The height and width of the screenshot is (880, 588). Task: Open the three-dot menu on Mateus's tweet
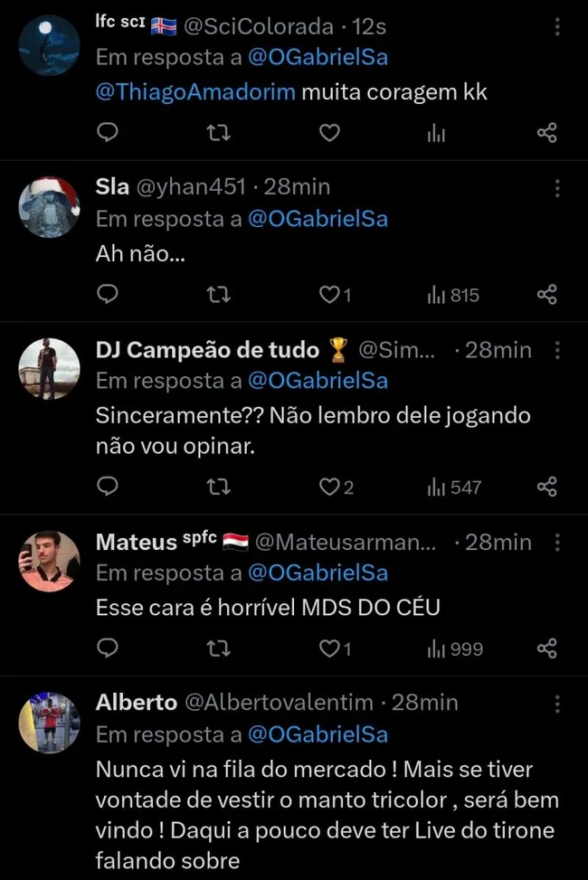coord(557,542)
